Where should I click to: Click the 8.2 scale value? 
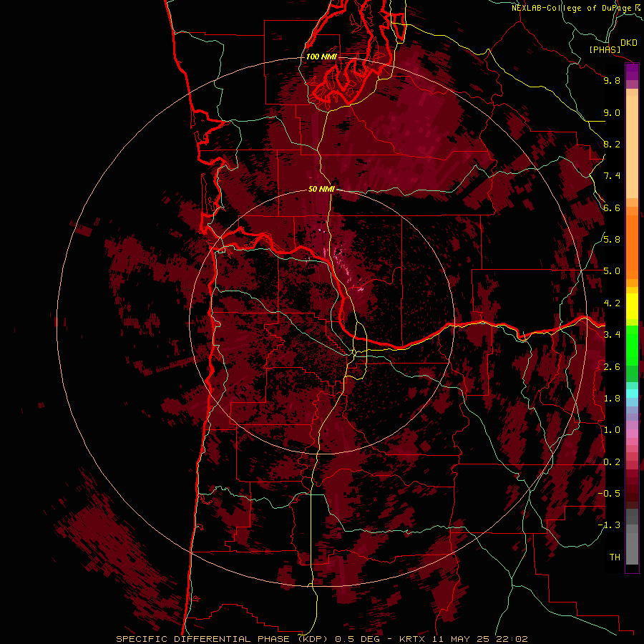click(x=612, y=145)
